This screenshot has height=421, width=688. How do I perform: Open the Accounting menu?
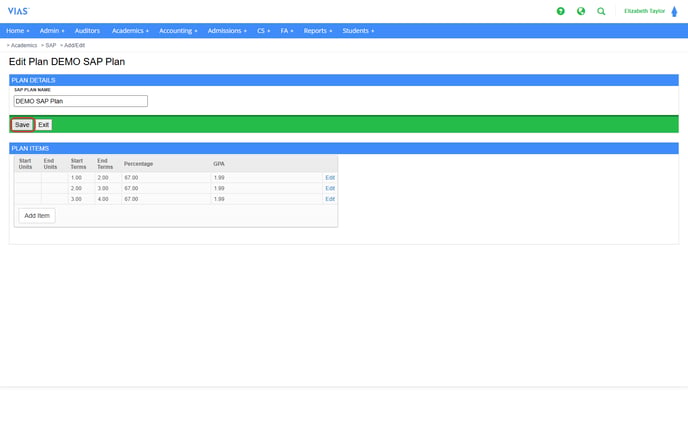[x=178, y=31]
